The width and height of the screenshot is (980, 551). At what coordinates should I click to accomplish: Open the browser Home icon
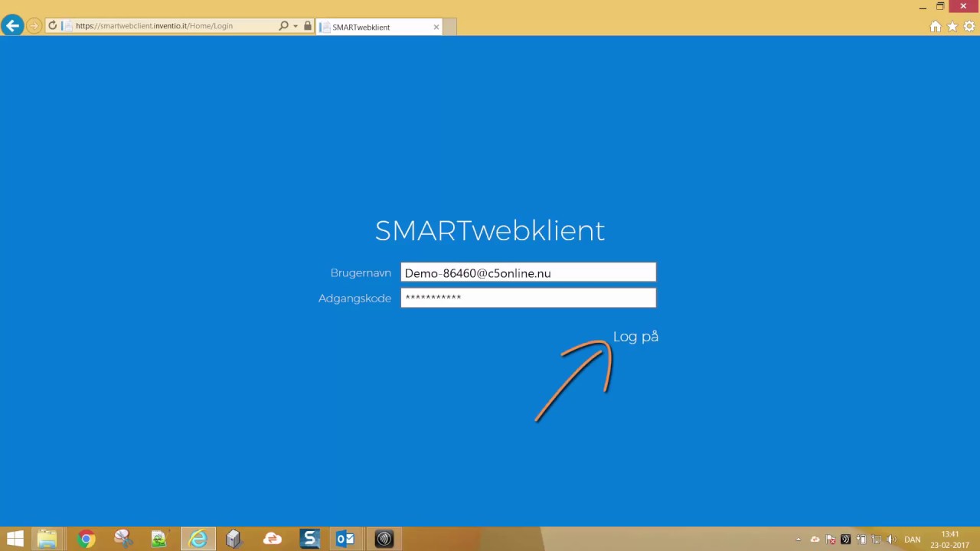pyautogui.click(x=936, y=27)
